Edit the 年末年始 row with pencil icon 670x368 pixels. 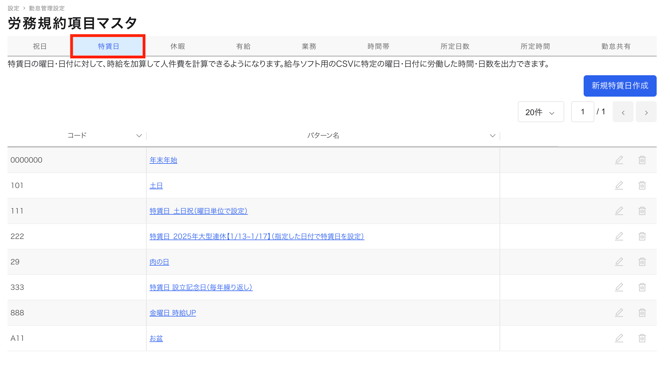[x=619, y=160]
